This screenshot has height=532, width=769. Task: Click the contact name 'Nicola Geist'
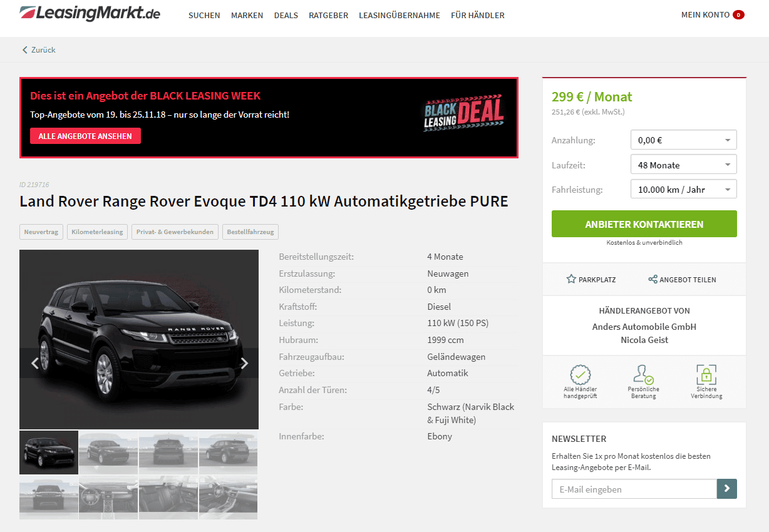(644, 340)
